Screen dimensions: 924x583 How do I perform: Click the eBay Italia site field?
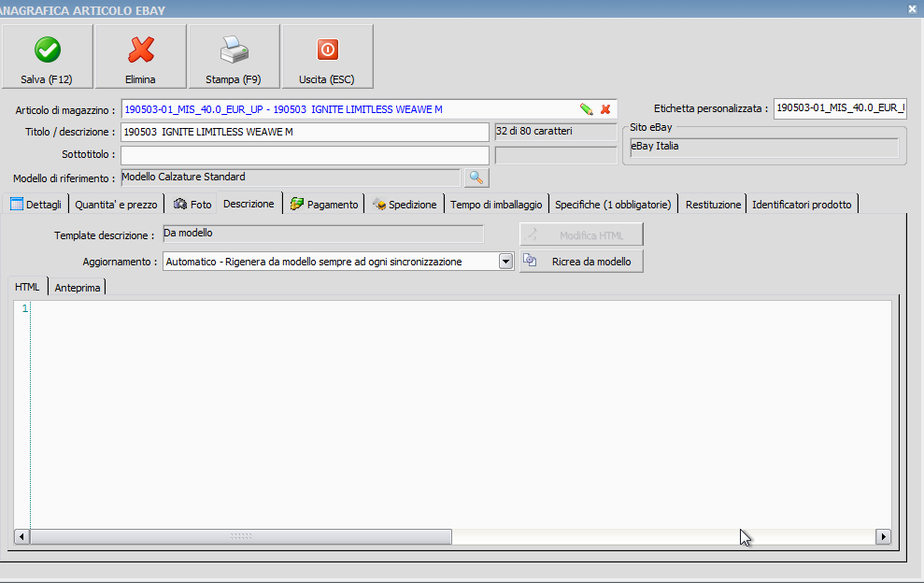click(764, 147)
